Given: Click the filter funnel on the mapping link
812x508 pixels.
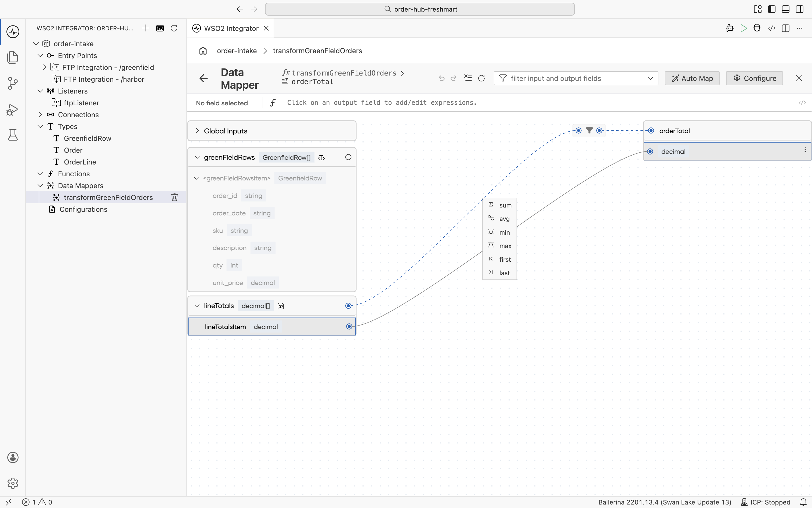Looking at the screenshot, I should 589,130.
